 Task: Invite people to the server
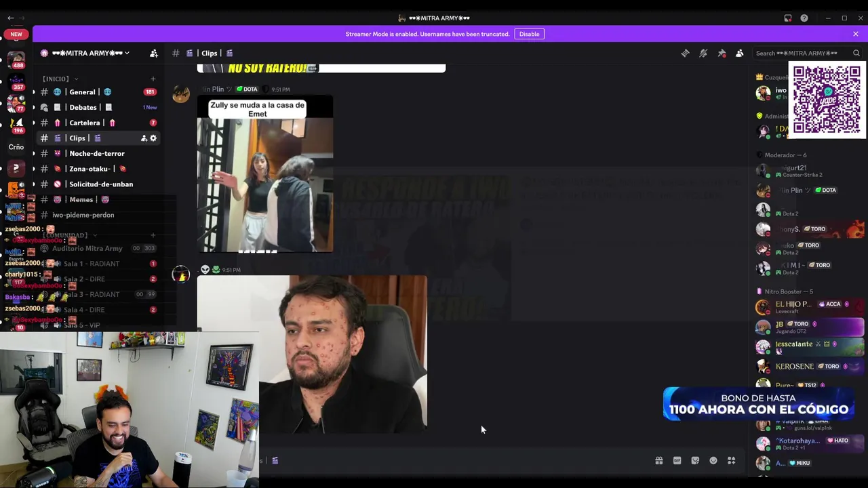pyautogui.click(x=154, y=53)
